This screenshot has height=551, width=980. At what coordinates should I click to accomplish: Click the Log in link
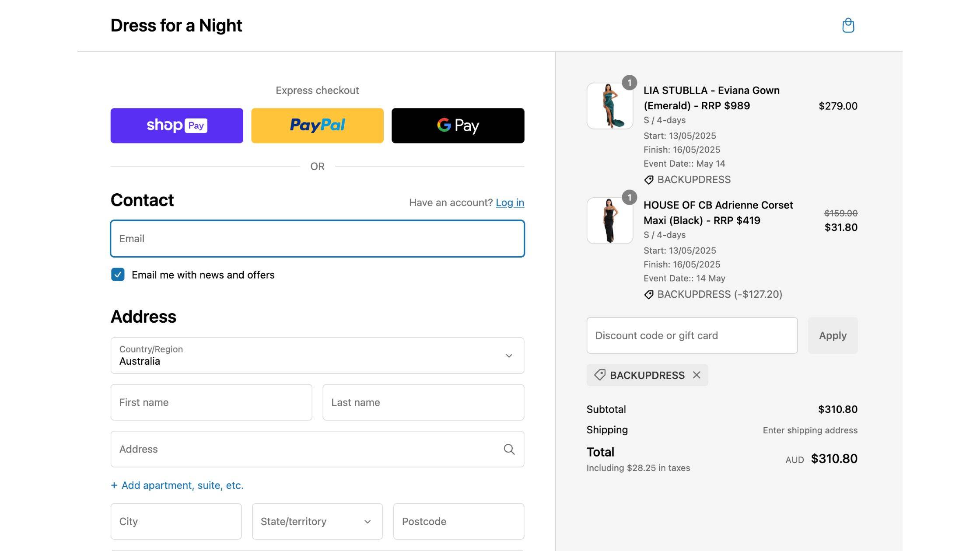pyautogui.click(x=510, y=202)
